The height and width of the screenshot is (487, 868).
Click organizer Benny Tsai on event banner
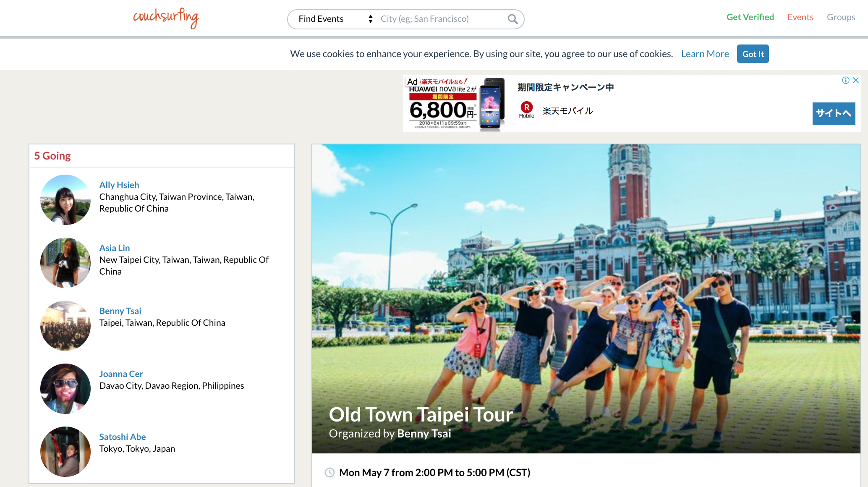424,434
